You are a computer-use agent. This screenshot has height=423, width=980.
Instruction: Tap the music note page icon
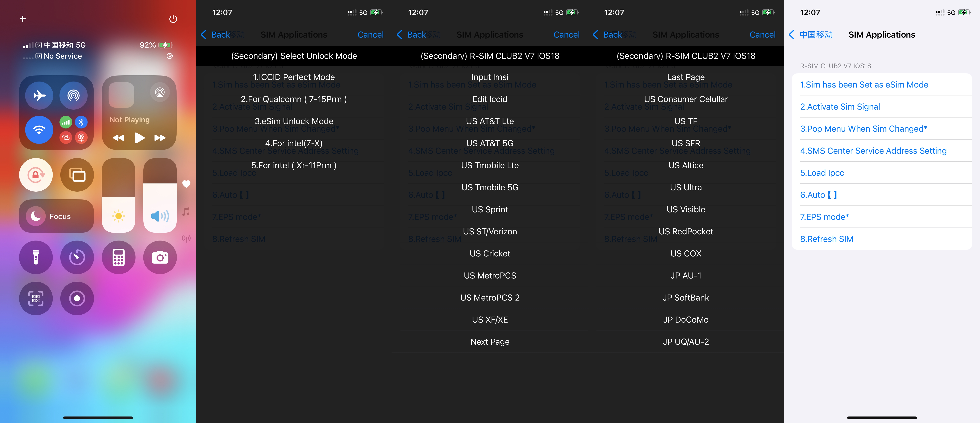(186, 211)
